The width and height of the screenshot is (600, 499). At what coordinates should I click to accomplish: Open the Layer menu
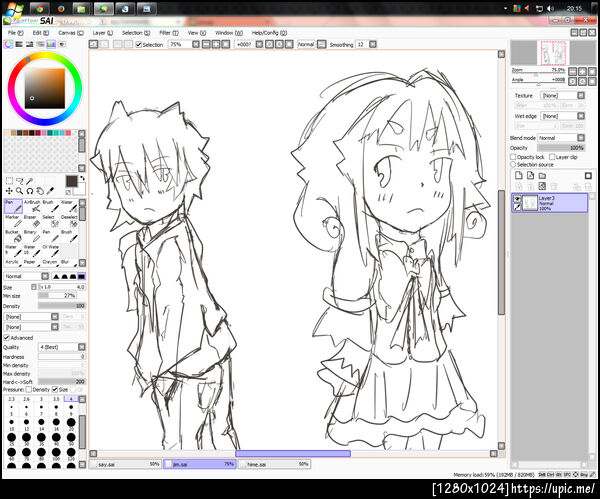(103, 33)
